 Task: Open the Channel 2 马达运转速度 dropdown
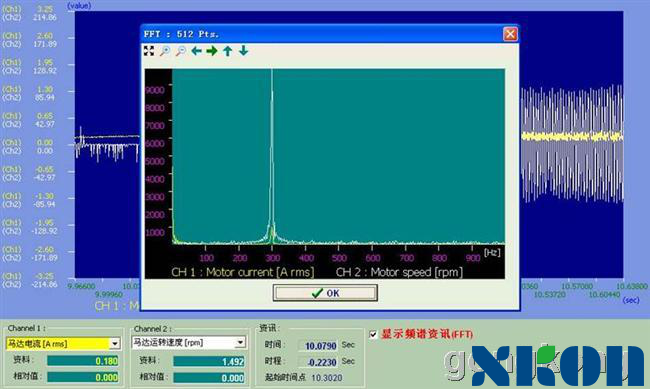click(240, 343)
